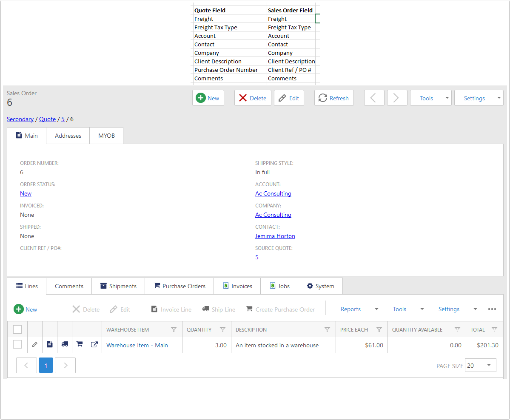Filter the Quantity Available column
Screen dimensions: 510x420
click(x=457, y=329)
